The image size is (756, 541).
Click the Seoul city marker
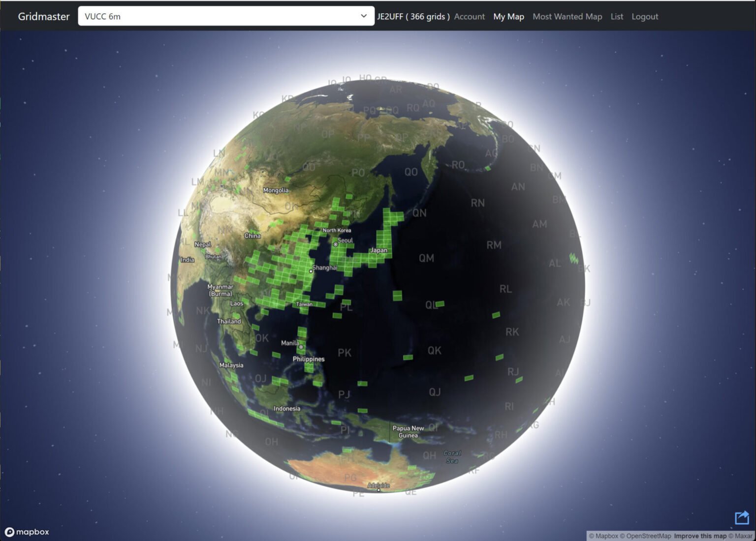coord(336,244)
